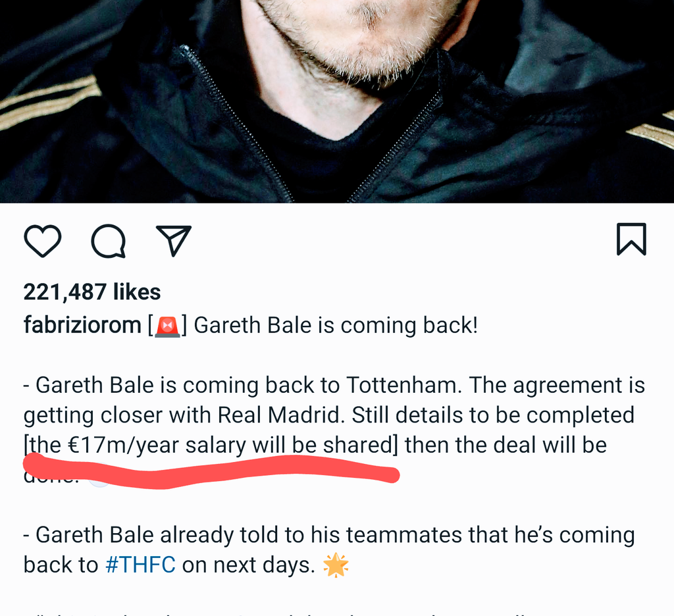Tap the red siren emoji in caption

click(x=167, y=326)
